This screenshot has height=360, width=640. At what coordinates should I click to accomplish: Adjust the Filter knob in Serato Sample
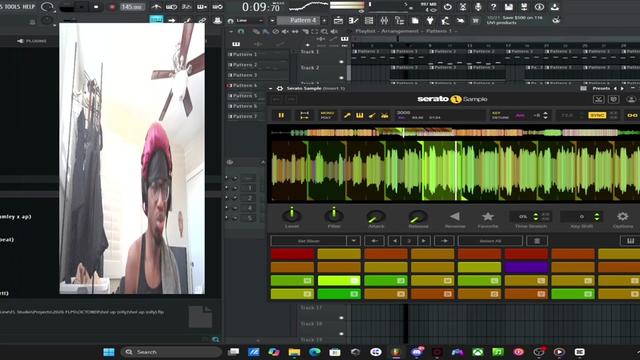tap(334, 215)
